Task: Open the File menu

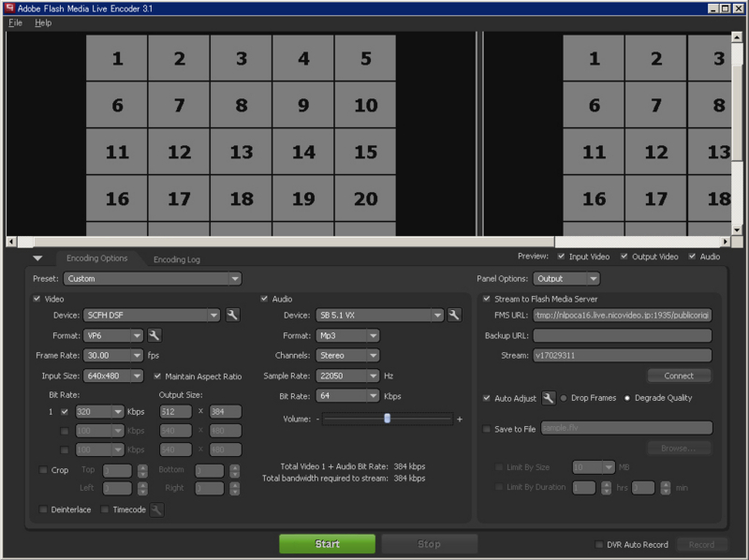Action: pyautogui.click(x=15, y=22)
